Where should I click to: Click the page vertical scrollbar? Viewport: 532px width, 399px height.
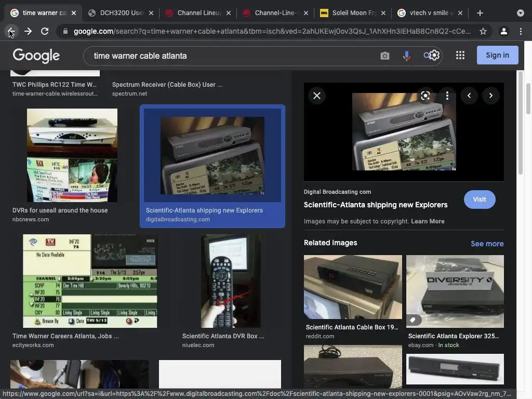[528, 98]
